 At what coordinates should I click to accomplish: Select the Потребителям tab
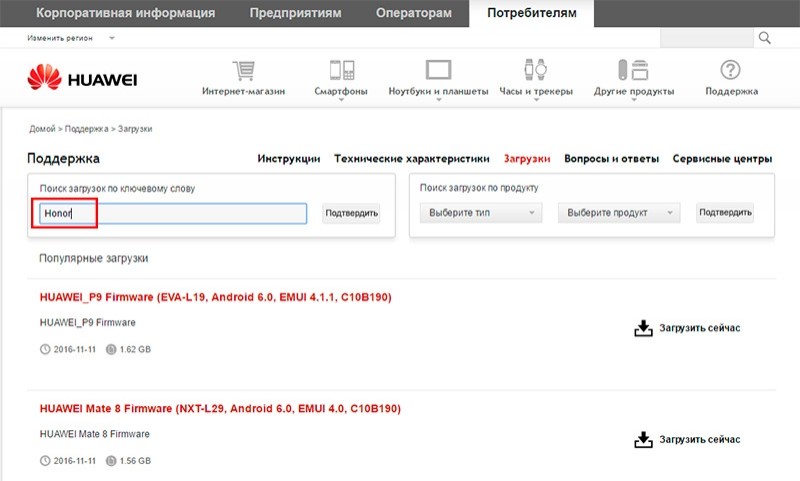pos(532,13)
